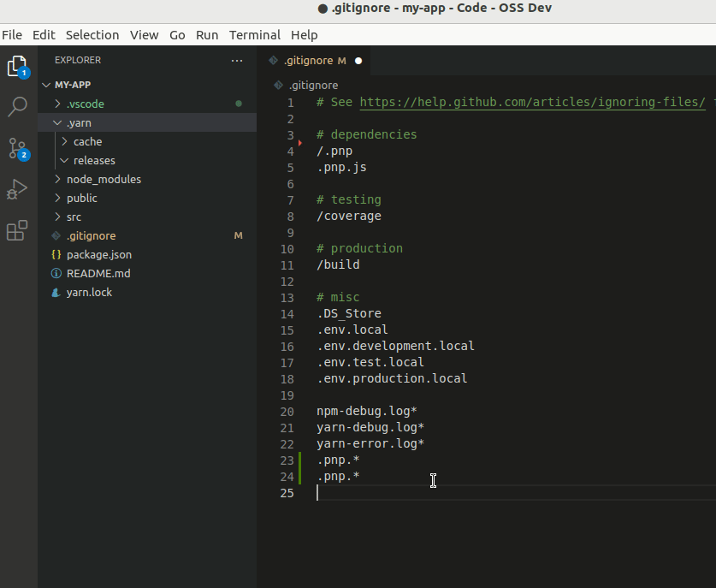Open the Run menu
The width and height of the screenshot is (716, 588).
207,35
